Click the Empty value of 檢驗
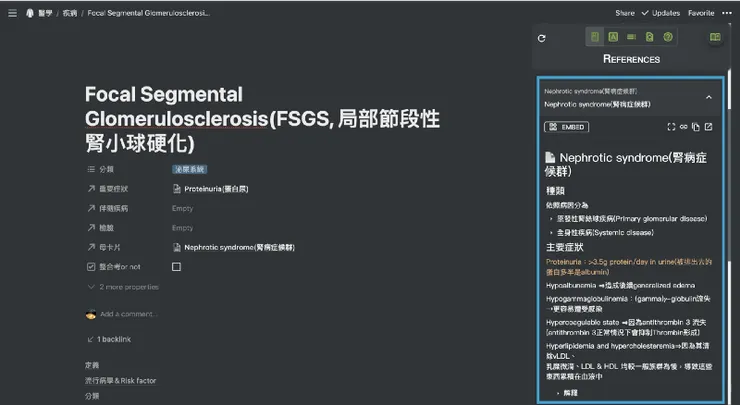740x405 pixels. click(183, 228)
